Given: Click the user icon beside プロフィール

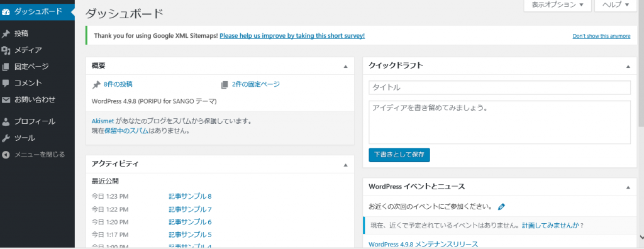Looking at the screenshot, I should 6,121.
